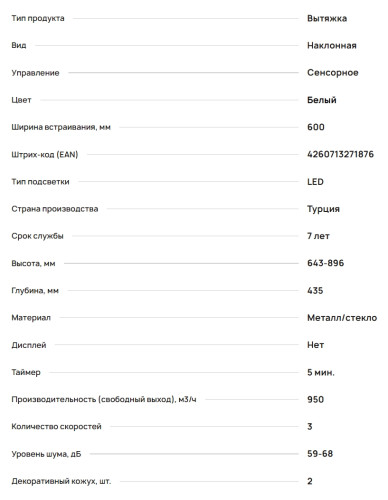The height and width of the screenshot is (500, 388).
Task: Click the Вытяжка product type value
Action: coord(327,18)
